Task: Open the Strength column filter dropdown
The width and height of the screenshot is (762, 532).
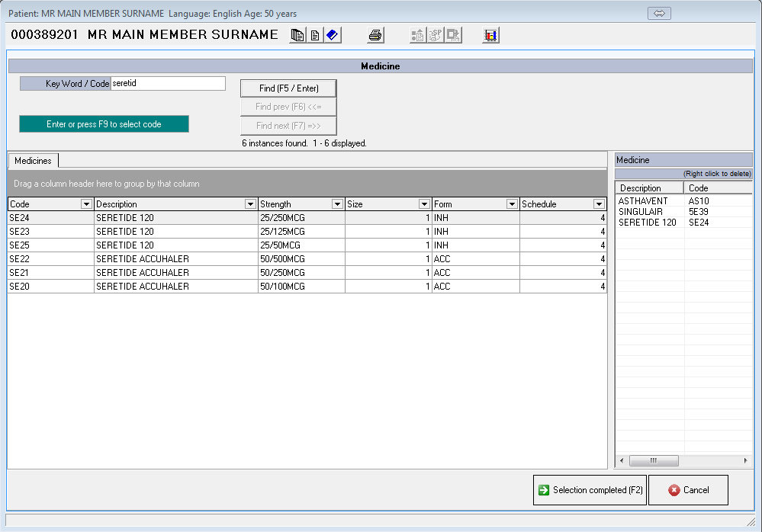Action: [337, 204]
